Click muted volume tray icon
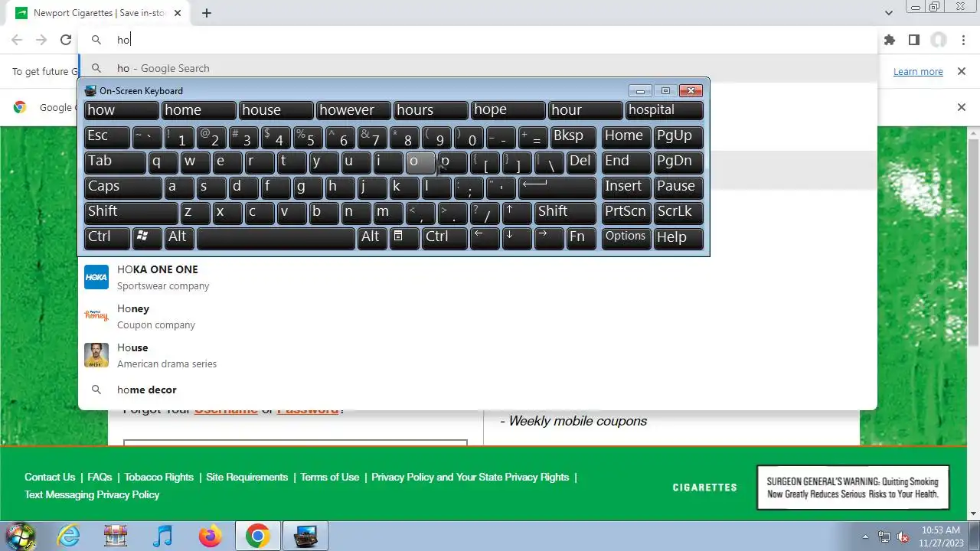 pos(903,536)
